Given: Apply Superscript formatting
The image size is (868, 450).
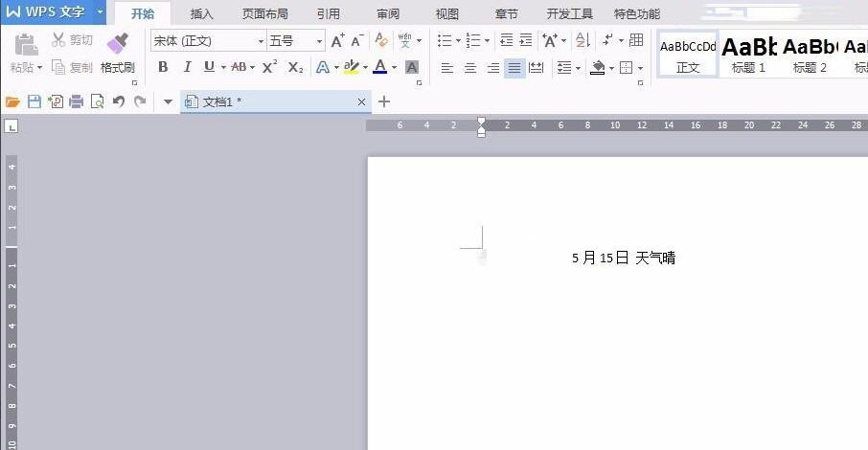Looking at the screenshot, I should [269, 67].
